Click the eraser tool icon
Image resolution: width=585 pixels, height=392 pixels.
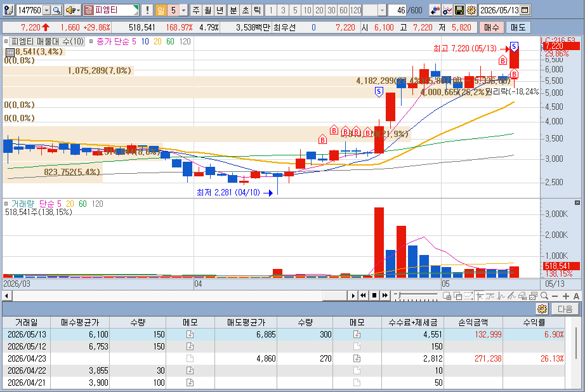point(522,296)
